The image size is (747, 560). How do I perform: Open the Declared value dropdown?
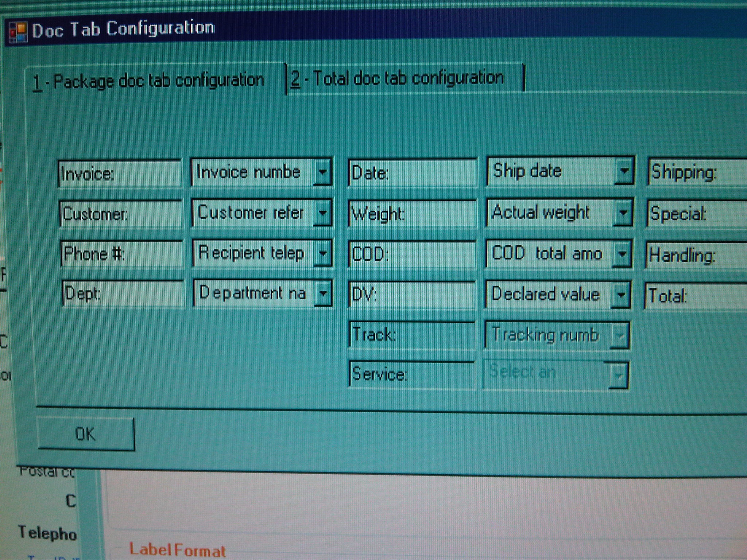point(620,295)
